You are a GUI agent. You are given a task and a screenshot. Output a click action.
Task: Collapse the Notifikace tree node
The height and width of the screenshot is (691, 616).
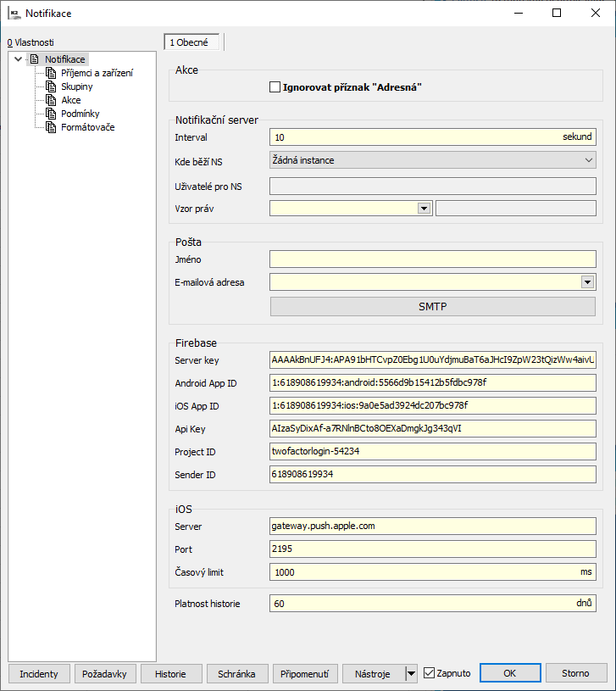[x=18, y=59]
